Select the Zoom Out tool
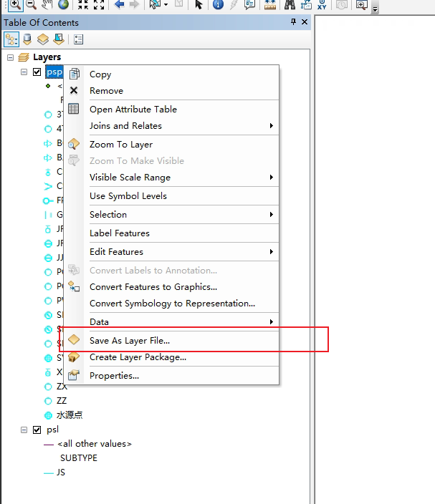This screenshot has height=504, width=435. tap(32, 4)
